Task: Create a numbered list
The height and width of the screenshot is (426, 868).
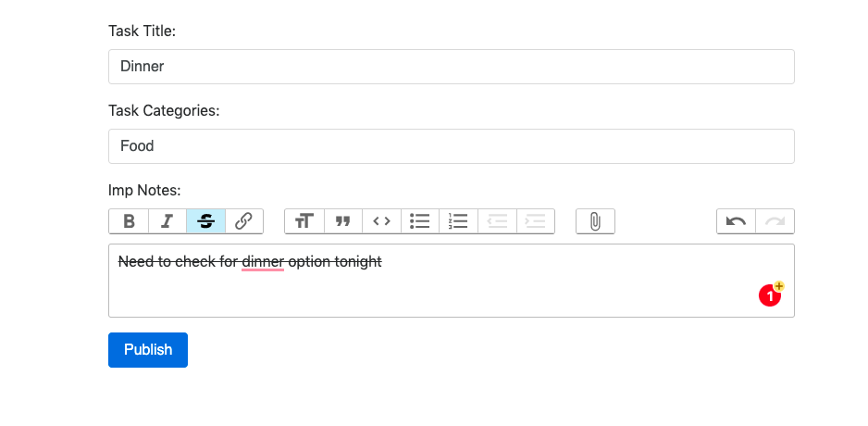Action: tap(458, 221)
